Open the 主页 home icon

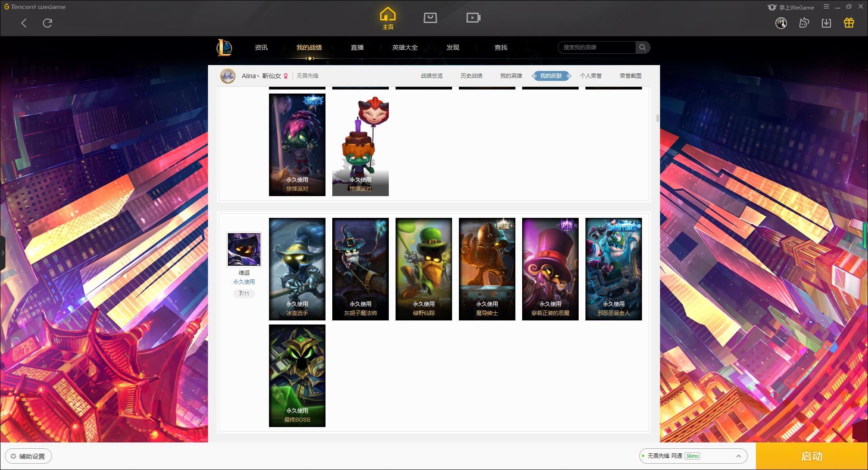(388, 19)
